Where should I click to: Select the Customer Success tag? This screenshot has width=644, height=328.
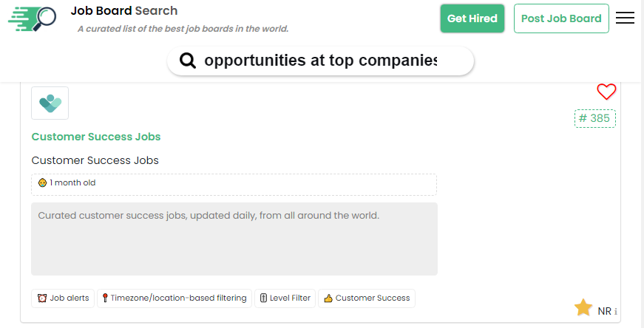[367, 298]
